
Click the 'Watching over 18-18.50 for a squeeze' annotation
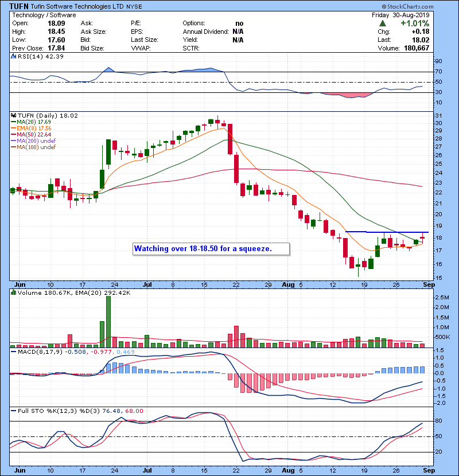211,249
